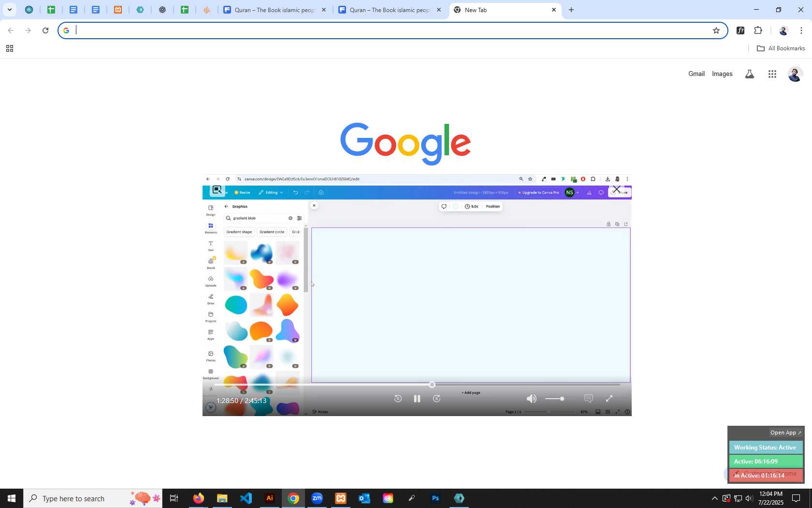Click the Active: 06:16:09 timer
812x508 pixels.
click(766, 462)
